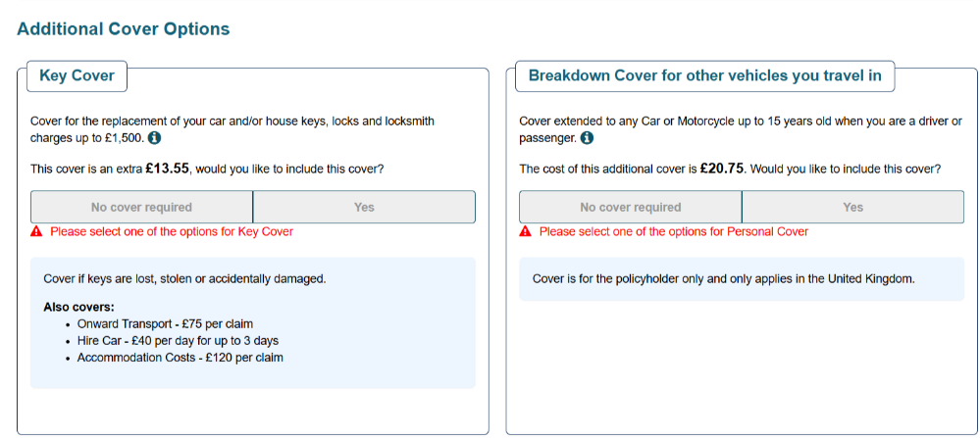This screenshot has width=980, height=438.
Task: Click the 'Breakdown Cover for other vehicles' title
Action: (705, 76)
